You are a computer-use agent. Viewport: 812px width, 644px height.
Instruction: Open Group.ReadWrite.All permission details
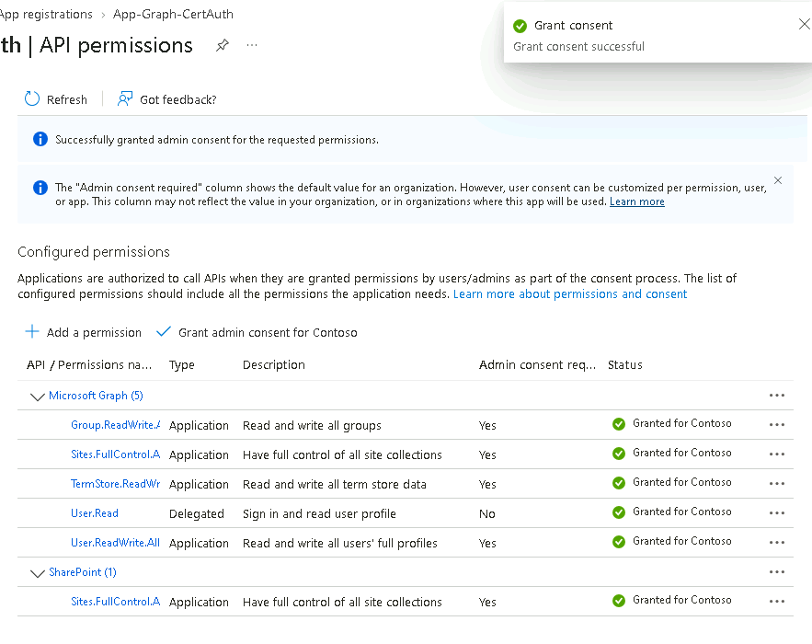click(116, 425)
